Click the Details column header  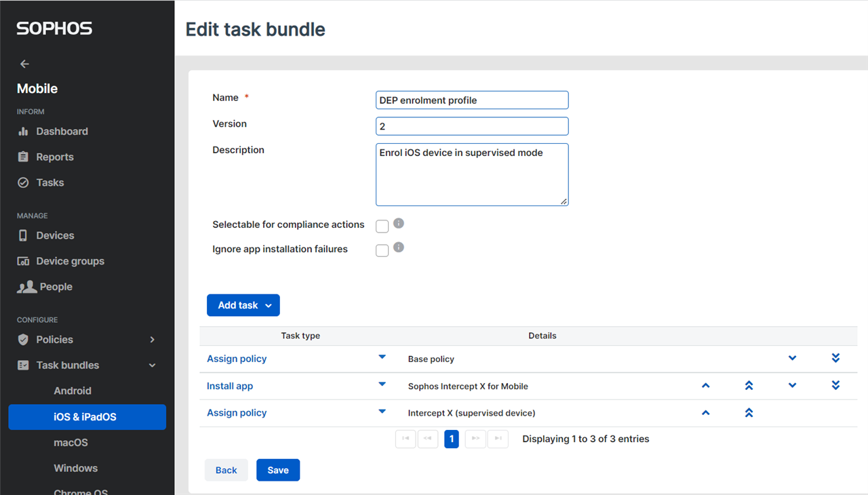[x=542, y=336]
